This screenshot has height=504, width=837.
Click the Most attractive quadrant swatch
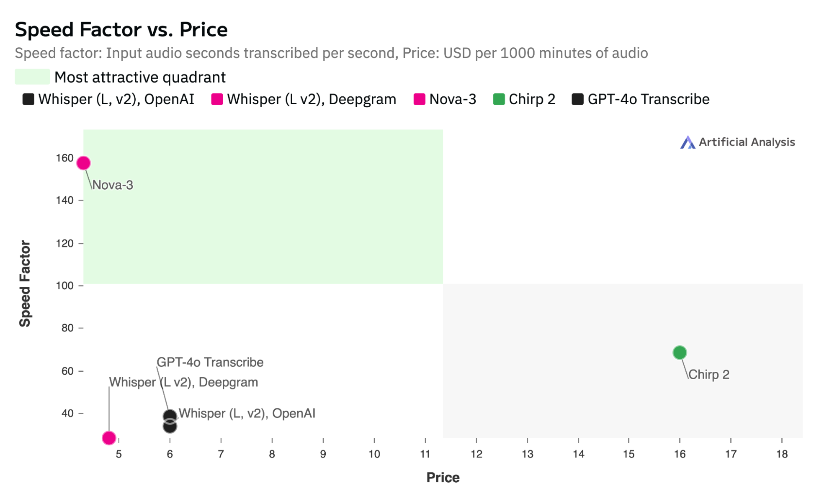click(32, 77)
